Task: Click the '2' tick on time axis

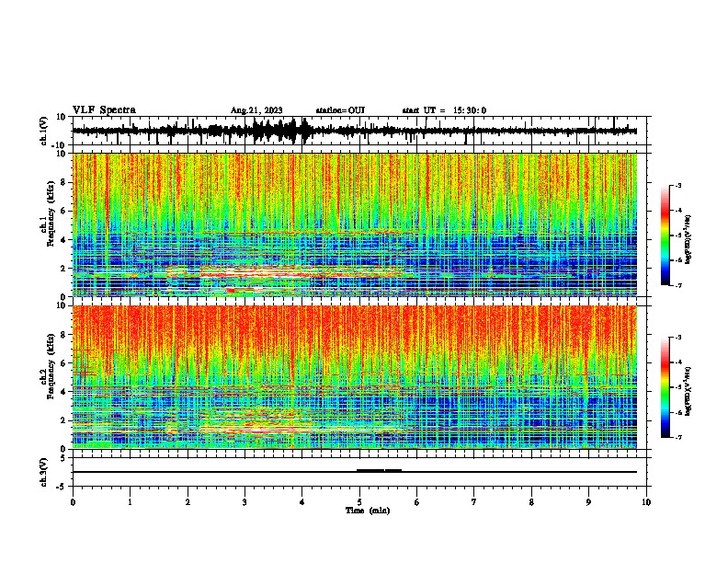Action: click(x=188, y=502)
